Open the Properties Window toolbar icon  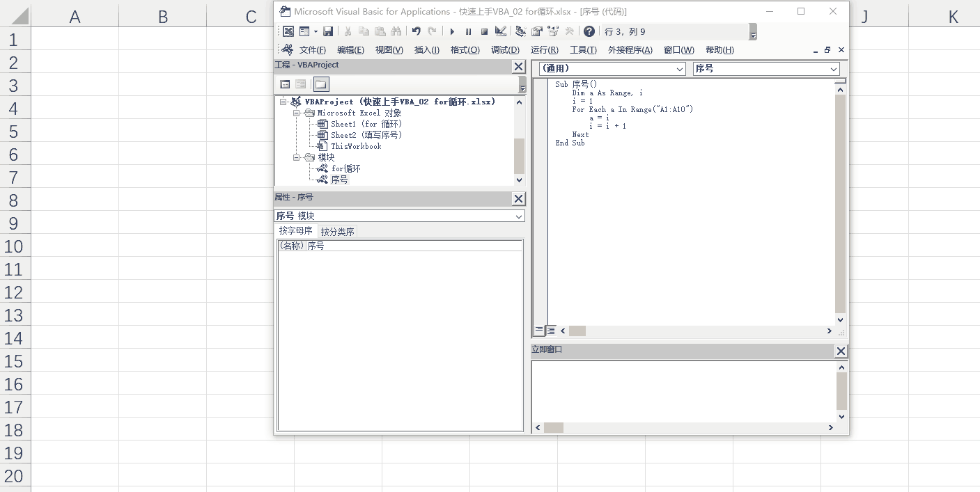point(536,31)
